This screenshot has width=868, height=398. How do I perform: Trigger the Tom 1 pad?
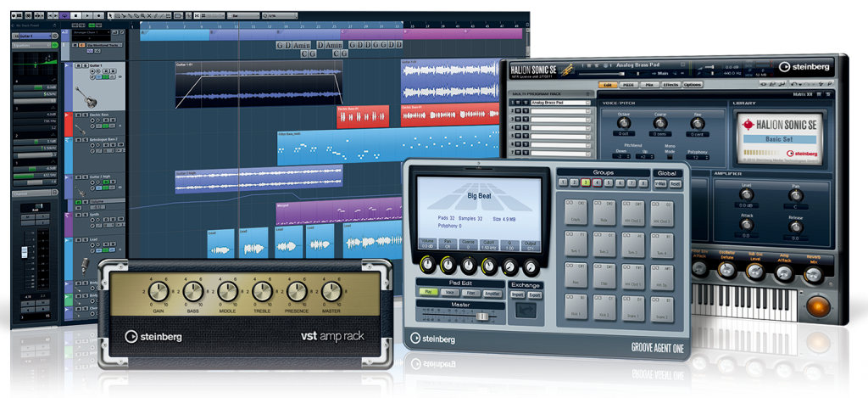576,244
